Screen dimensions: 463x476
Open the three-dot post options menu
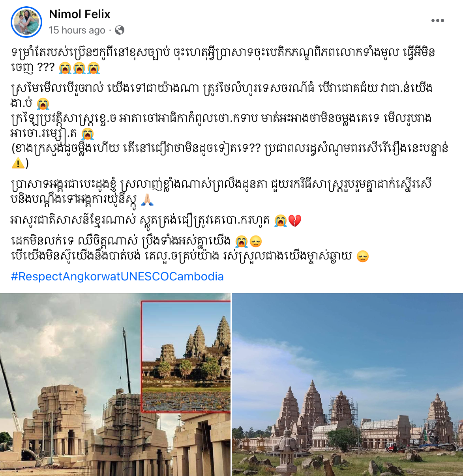437,21
